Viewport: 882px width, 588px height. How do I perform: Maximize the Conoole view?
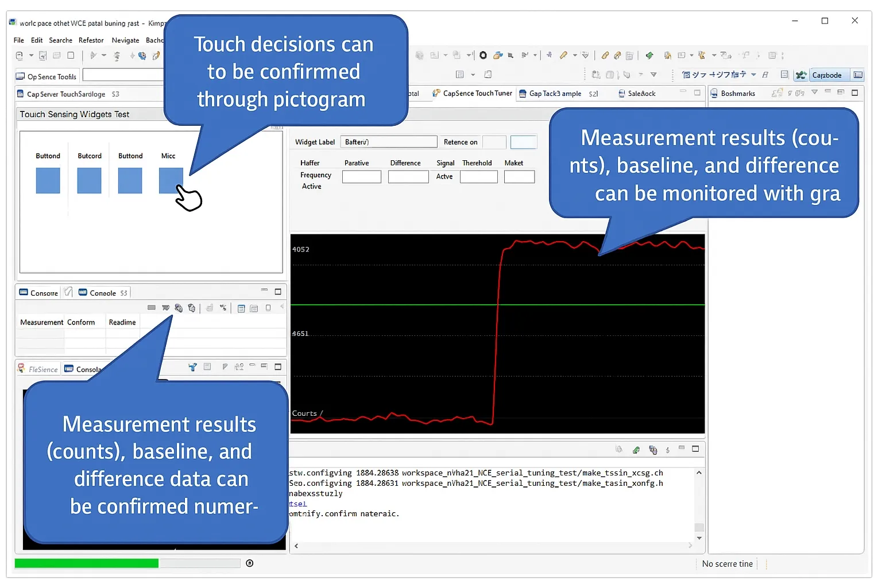278,292
